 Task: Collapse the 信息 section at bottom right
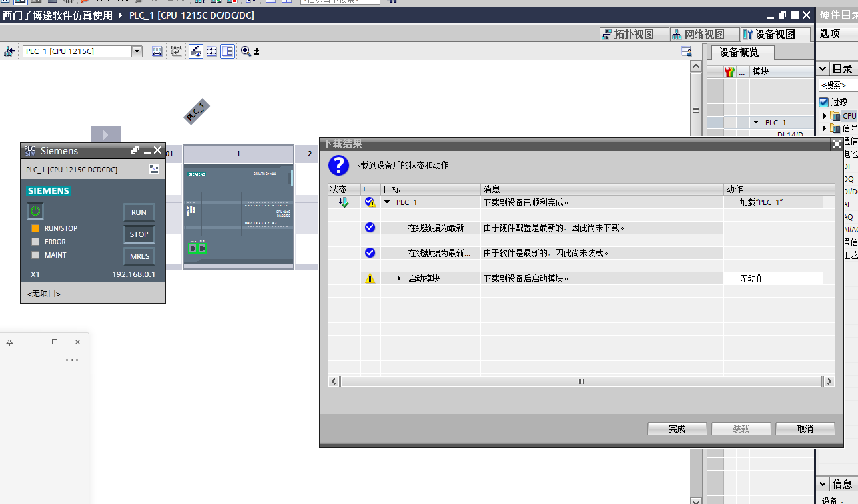coord(824,484)
